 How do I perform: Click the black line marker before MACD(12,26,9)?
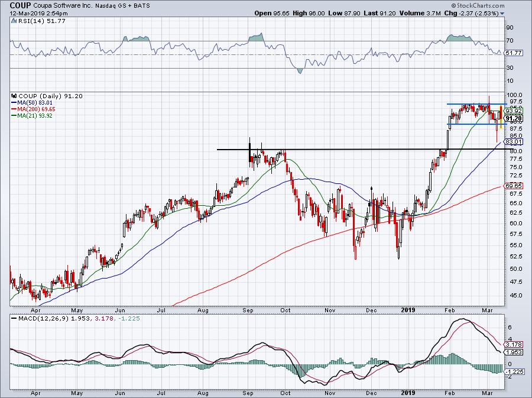pos(14,319)
